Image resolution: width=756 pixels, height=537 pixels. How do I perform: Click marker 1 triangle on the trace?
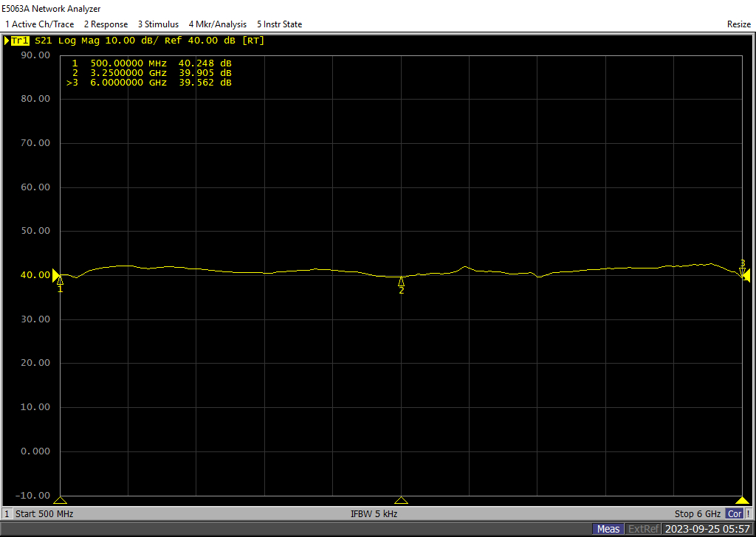60,280
